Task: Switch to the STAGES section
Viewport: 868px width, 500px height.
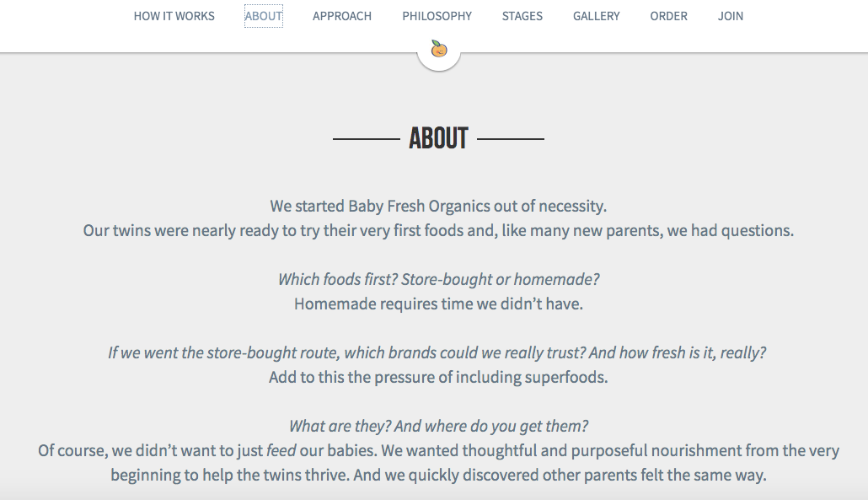Action: [522, 16]
